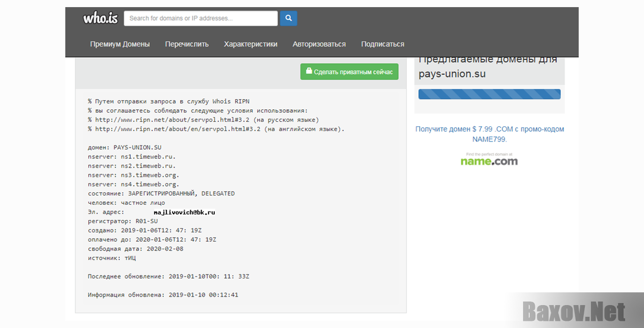Open the Характеристики menu item
644x328 pixels.
pyautogui.click(x=250, y=44)
